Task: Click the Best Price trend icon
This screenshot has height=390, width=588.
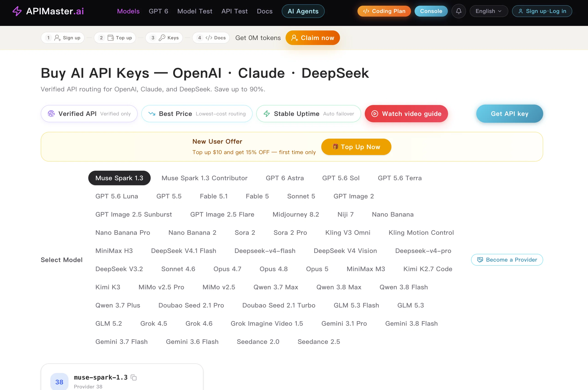Action: (x=152, y=114)
